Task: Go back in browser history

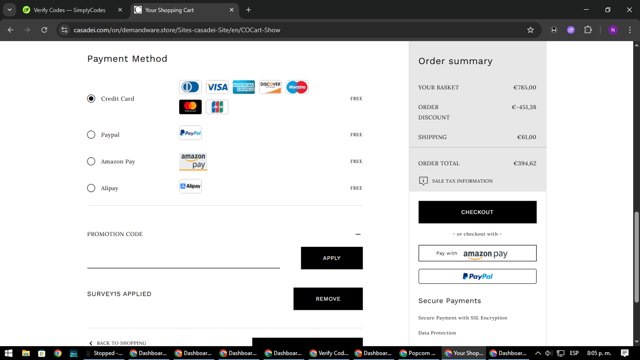Action: [x=11, y=30]
